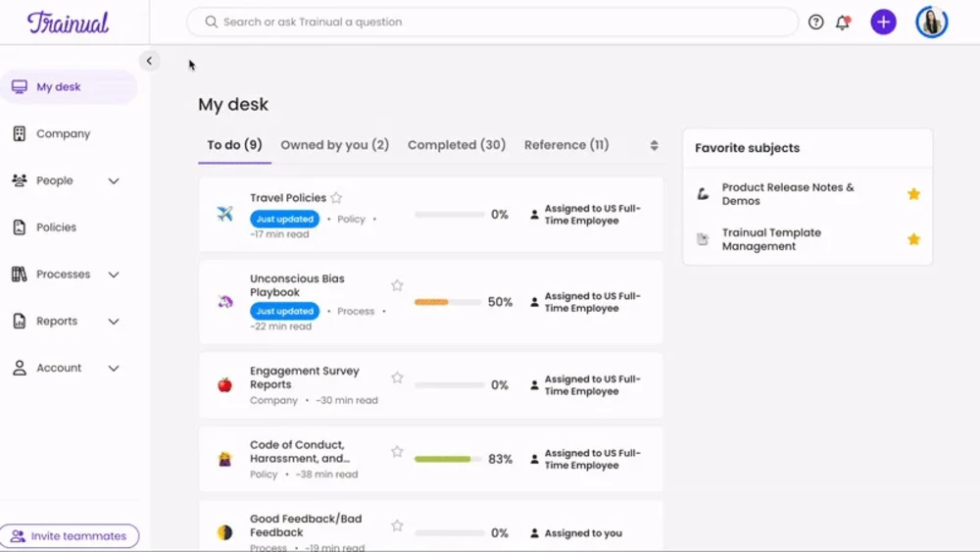980x552 pixels.
Task: Click the Travel Policies airplane emoji
Action: point(225,214)
